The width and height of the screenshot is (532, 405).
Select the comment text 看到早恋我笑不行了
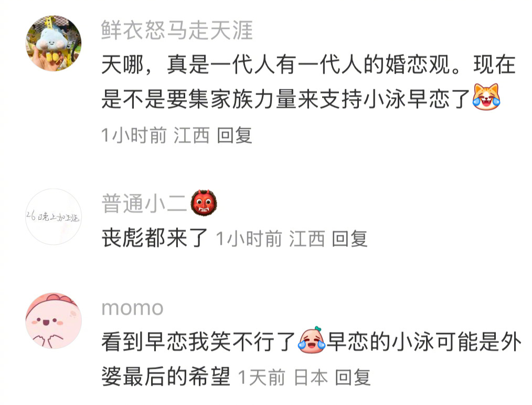tap(198, 341)
